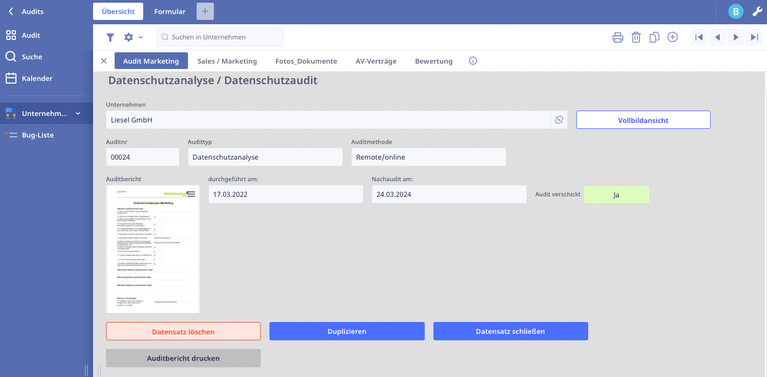
Task: Click Auditbericht drucken button
Action: point(183,358)
